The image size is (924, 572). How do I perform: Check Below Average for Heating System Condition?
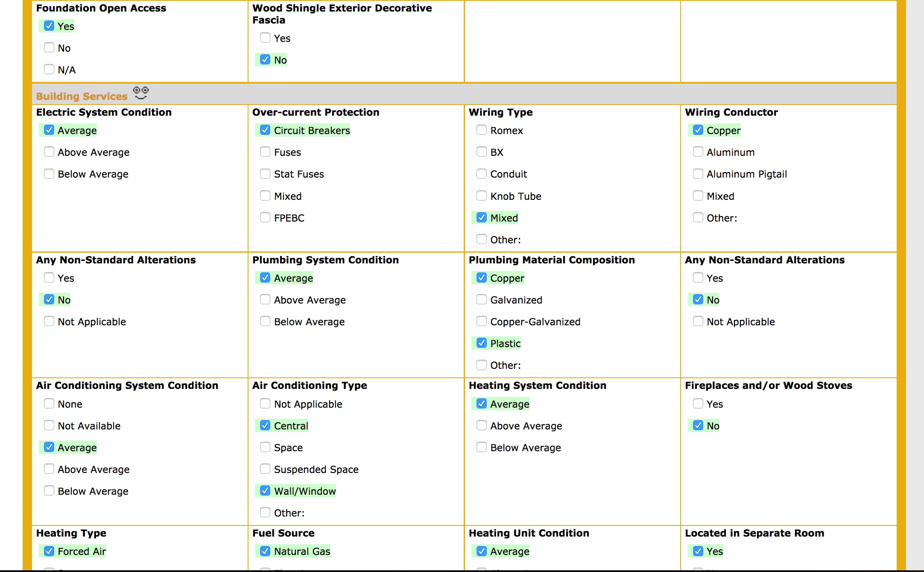click(x=482, y=447)
